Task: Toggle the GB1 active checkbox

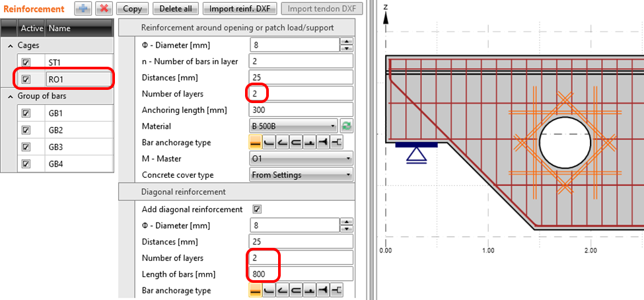Action: tap(26, 114)
